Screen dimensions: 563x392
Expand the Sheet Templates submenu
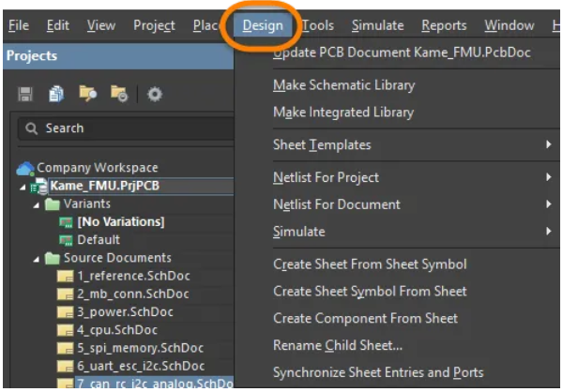(548, 144)
